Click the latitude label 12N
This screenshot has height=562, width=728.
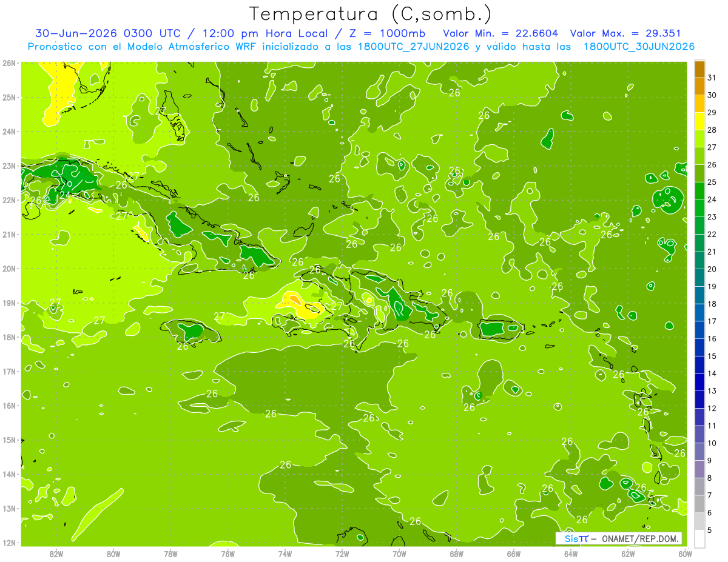pos(10,543)
